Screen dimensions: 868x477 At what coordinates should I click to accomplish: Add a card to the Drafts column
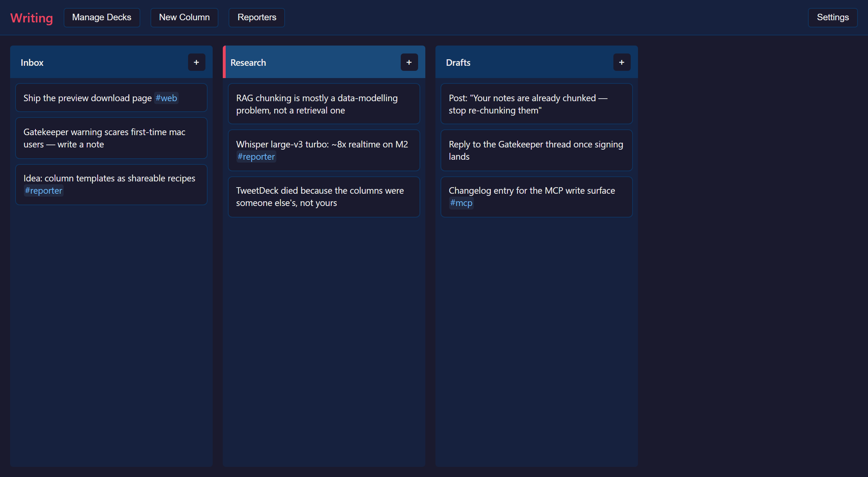click(x=622, y=62)
